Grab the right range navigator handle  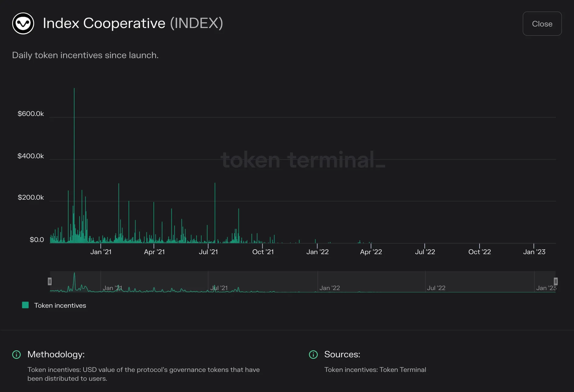point(555,282)
